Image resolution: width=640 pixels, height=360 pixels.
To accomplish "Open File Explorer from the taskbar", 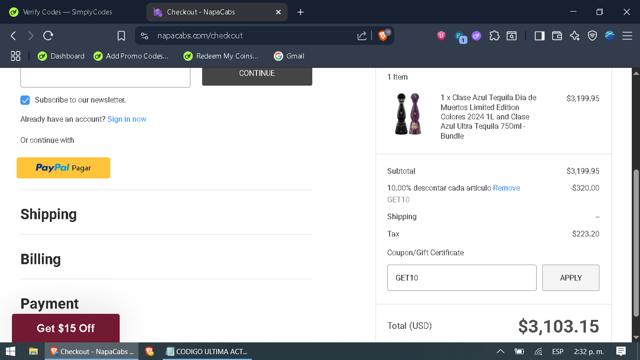I will [33, 351].
